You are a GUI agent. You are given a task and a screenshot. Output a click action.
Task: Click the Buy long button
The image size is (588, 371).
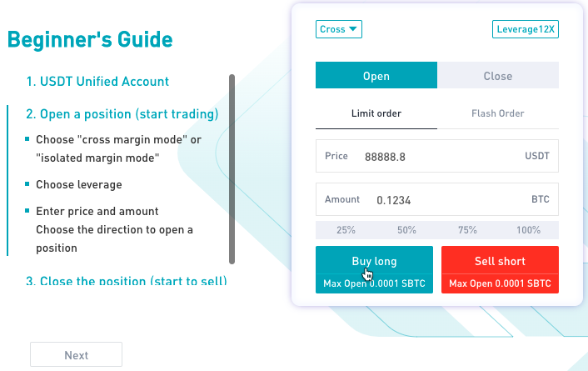[x=374, y=269]
